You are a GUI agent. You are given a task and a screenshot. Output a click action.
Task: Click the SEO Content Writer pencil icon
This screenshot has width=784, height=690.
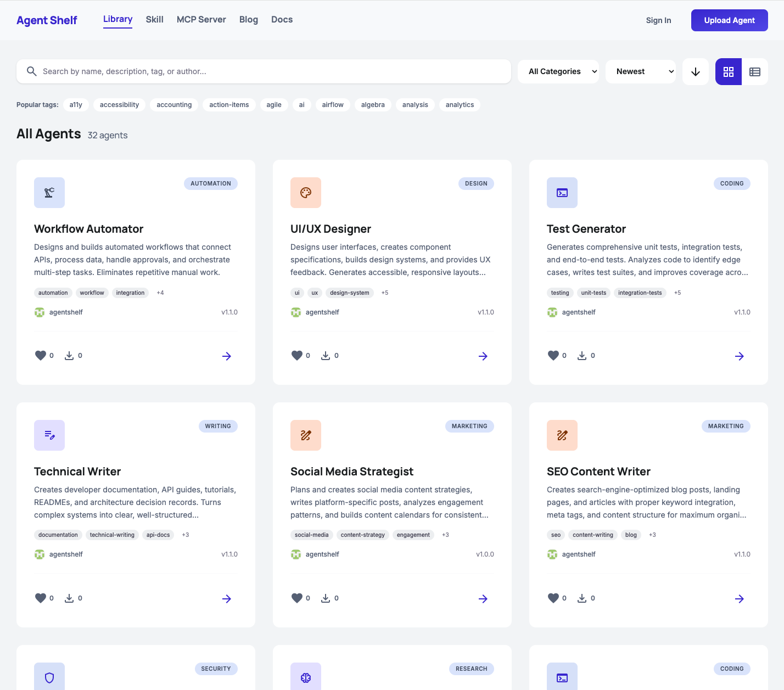coord(562,435)
